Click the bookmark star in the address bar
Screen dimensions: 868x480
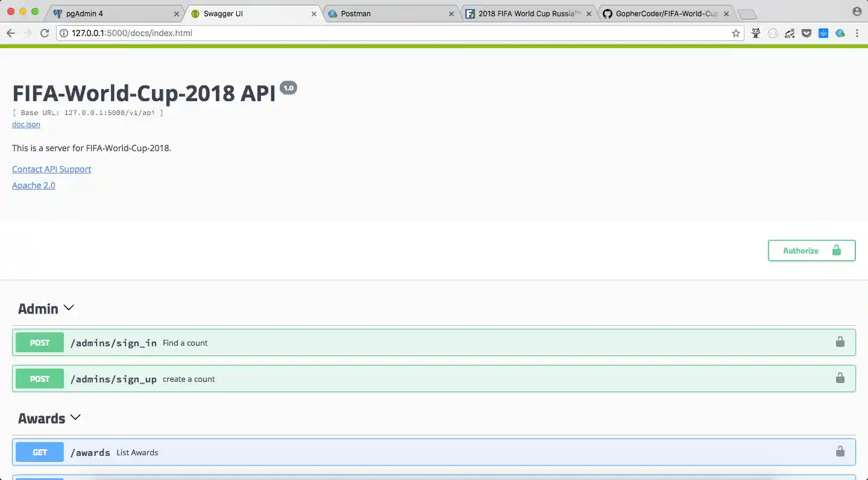pos(735,34)
